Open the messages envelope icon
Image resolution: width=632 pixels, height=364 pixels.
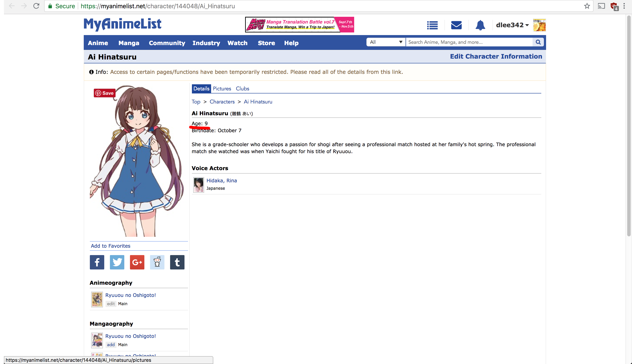click(x=456, y=25)
